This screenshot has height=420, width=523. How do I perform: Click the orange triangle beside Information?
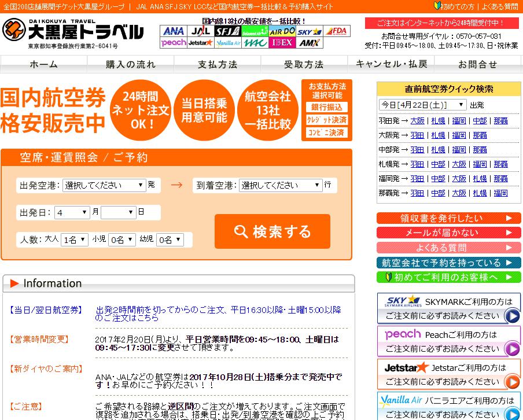[x=14, y=283]
